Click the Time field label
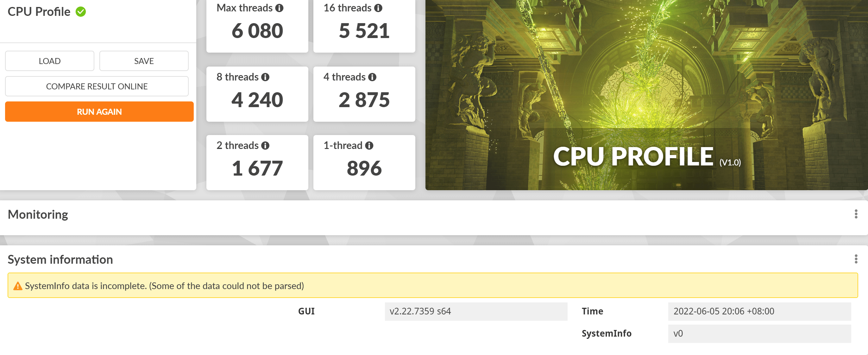This screenshot has width=868, height=355. tap(592, 312)
